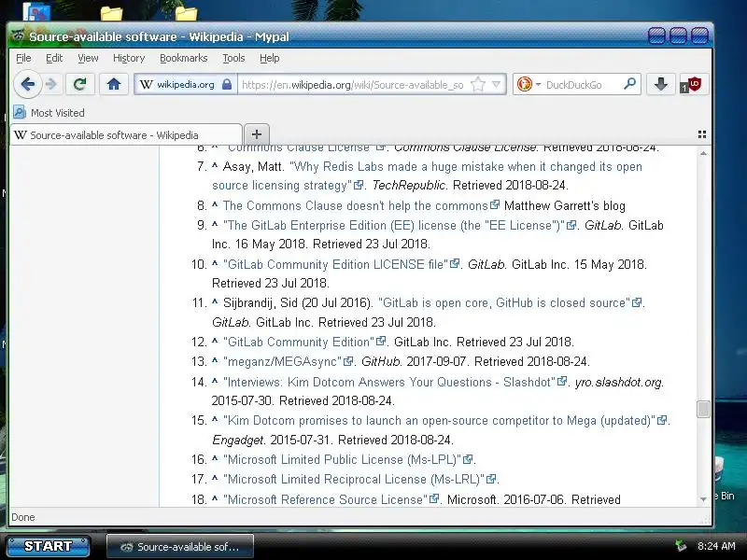Open the meganz/MEGAsync GitHub link
Image resolution: width=747 pixels, height=560 pixels.
tap(283, 361)
